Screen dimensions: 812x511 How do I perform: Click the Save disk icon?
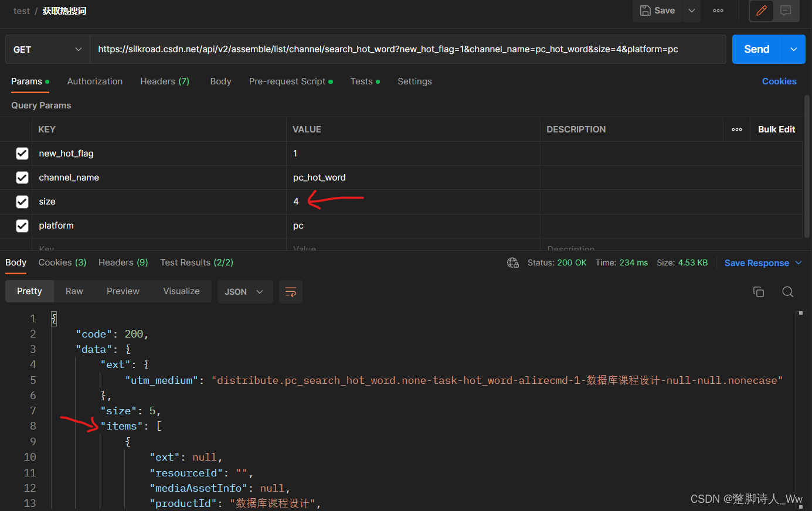click(645, 11)
